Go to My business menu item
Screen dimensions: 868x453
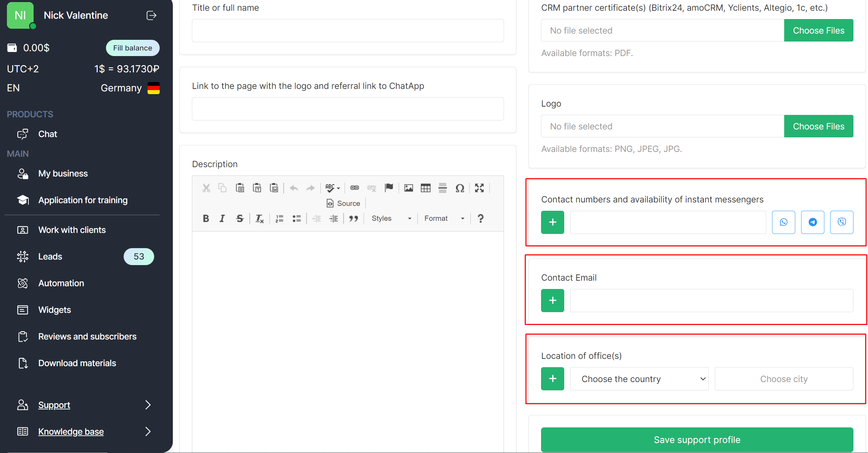pyautogui.click(x=63, y=173)
